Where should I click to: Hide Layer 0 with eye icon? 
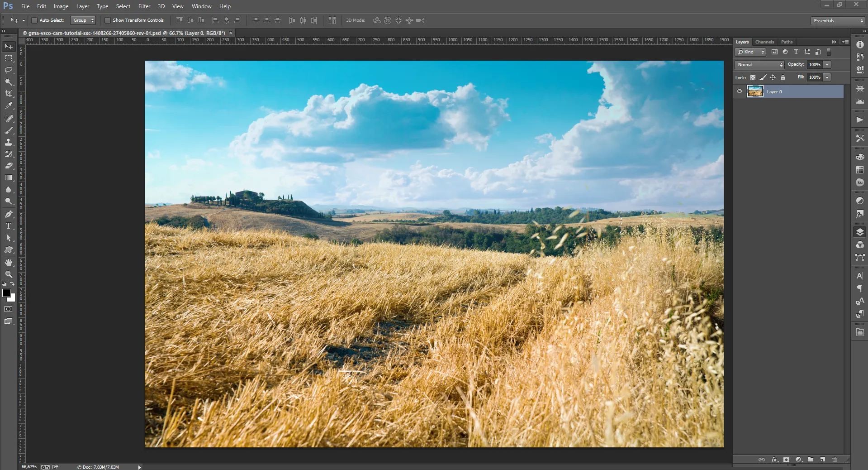[x=740, y=91]
